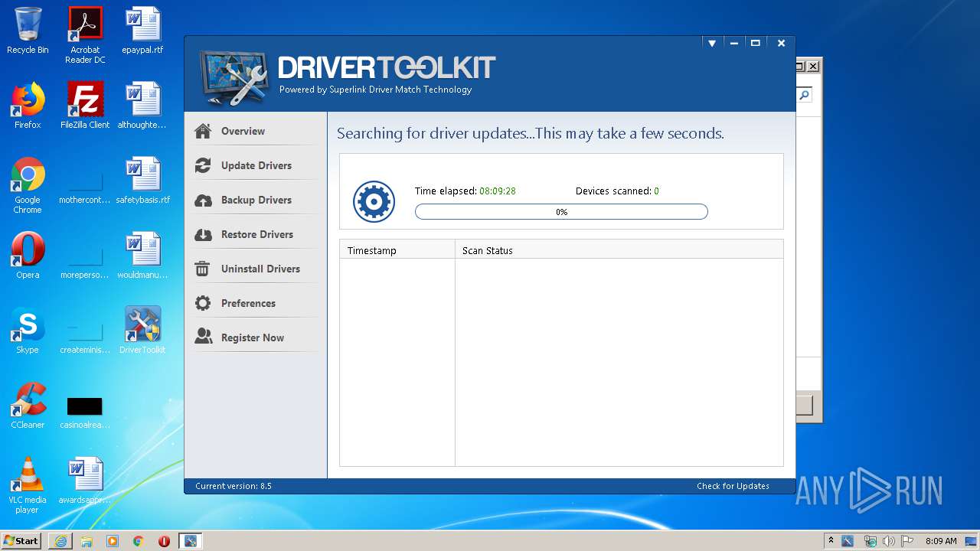The width and height of the screenshot is (980, 551).
Task: Click the Preferences gear icon
Action: 203,303
